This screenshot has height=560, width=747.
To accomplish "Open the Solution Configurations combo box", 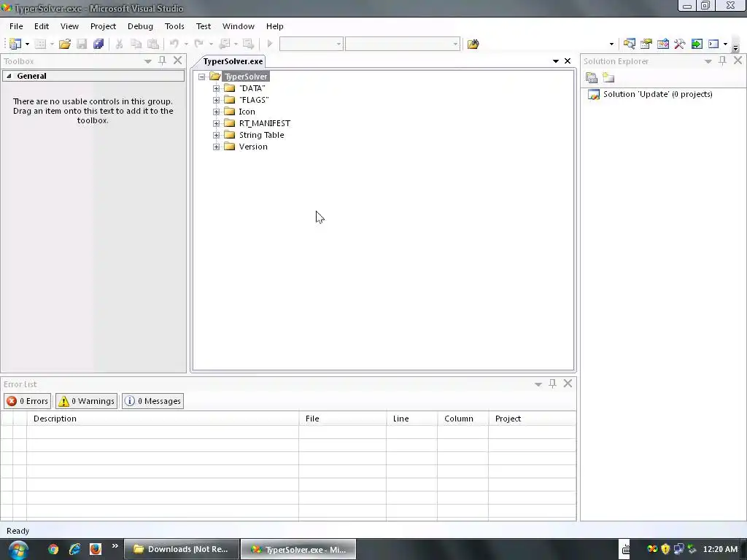I will (x=311, y=44).
